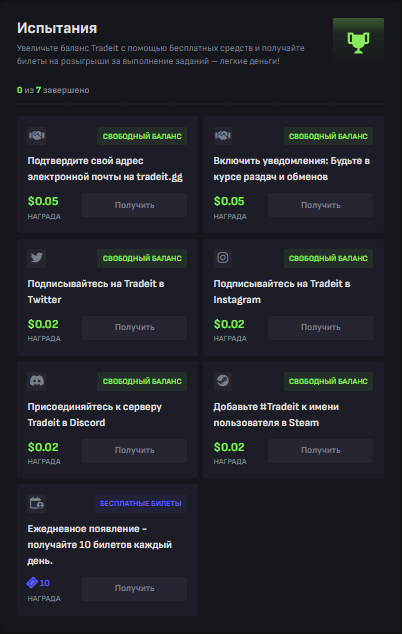Click the Steam logo icon
Screen dimensions: 402x634
222,380
